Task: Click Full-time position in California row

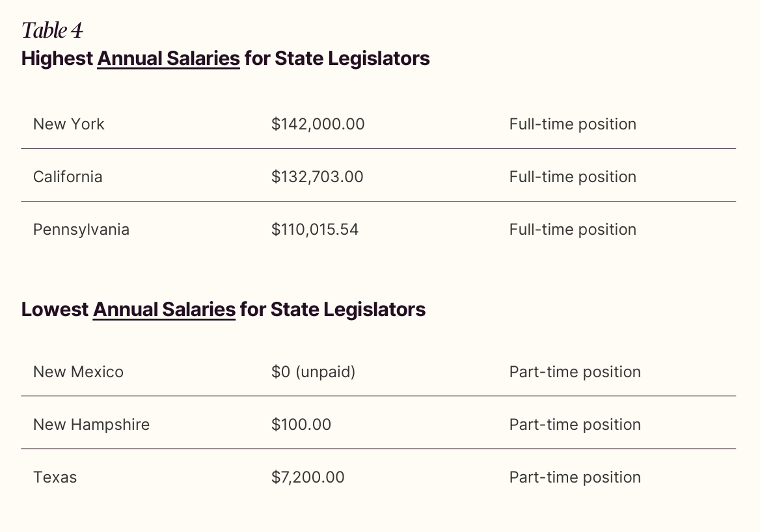Action: [573, 177]
